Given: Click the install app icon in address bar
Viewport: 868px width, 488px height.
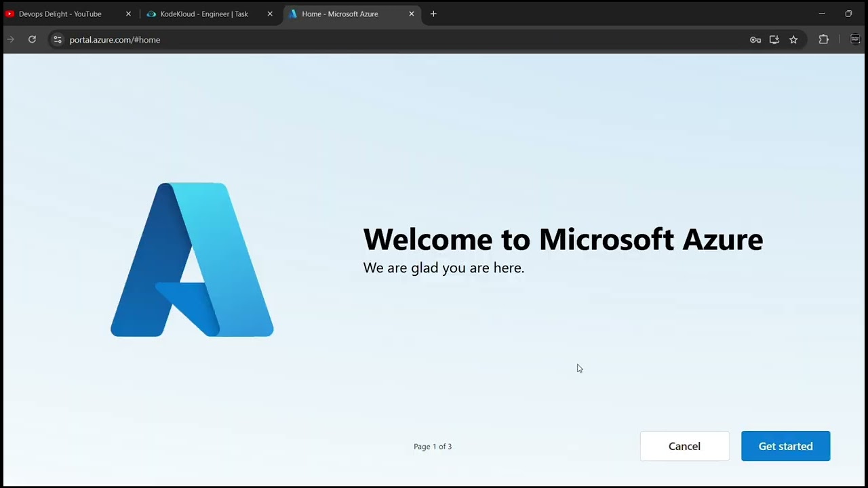Looking at the screenshot, I should [774, 39].
